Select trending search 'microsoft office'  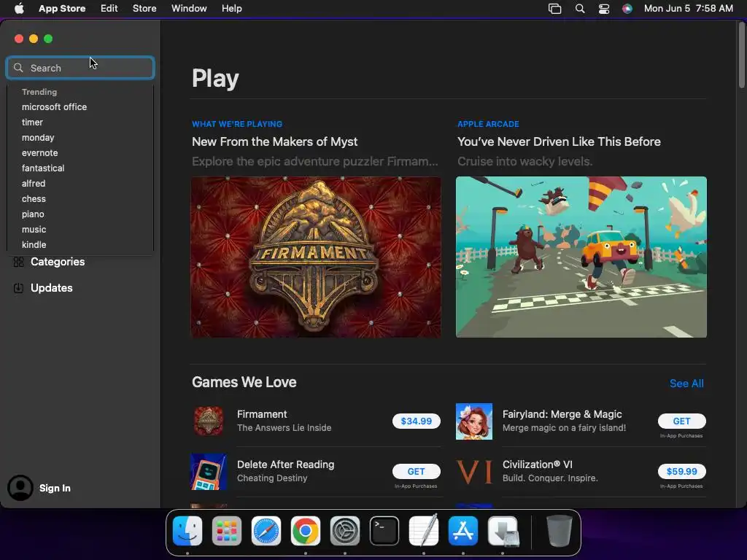54,107
